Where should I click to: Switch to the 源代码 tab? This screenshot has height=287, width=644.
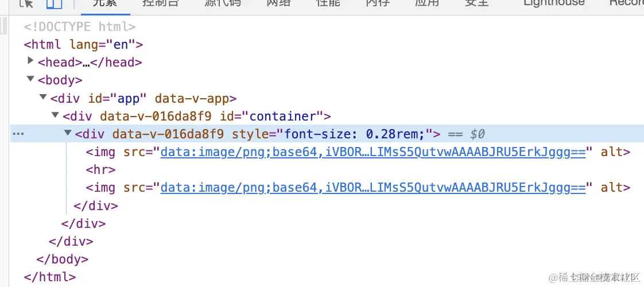223,2
